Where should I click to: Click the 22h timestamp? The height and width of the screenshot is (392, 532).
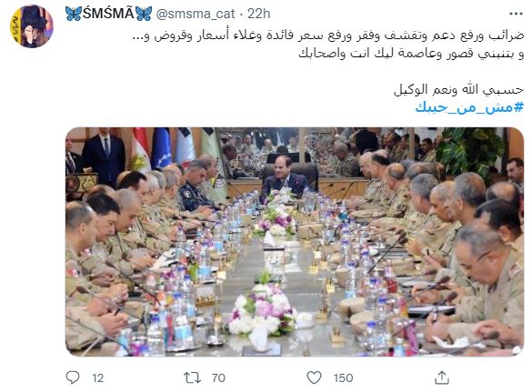[259, 14]
